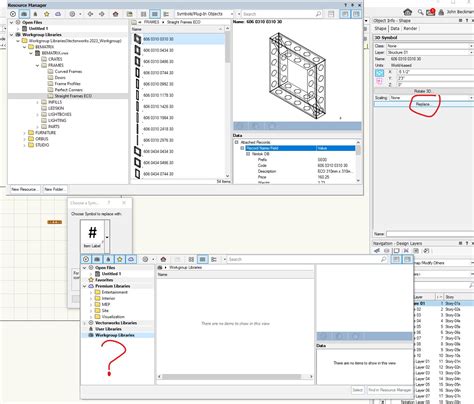Select the Curved Frames folder
The image size is (474, 404).
[68, 71]
